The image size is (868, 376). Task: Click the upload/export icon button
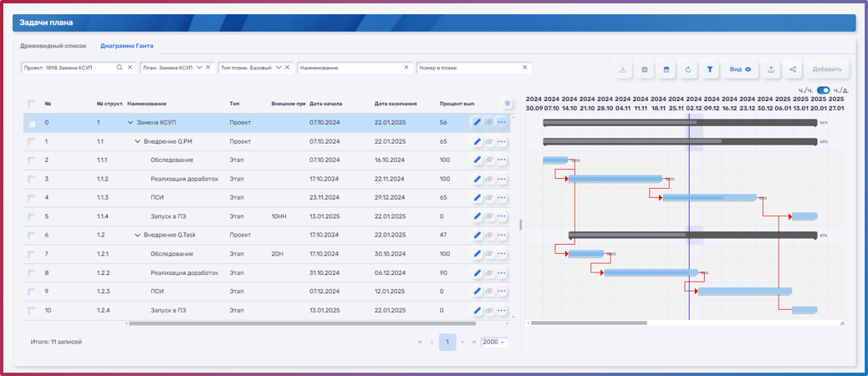pyautogui.click(x=770, y=69)
